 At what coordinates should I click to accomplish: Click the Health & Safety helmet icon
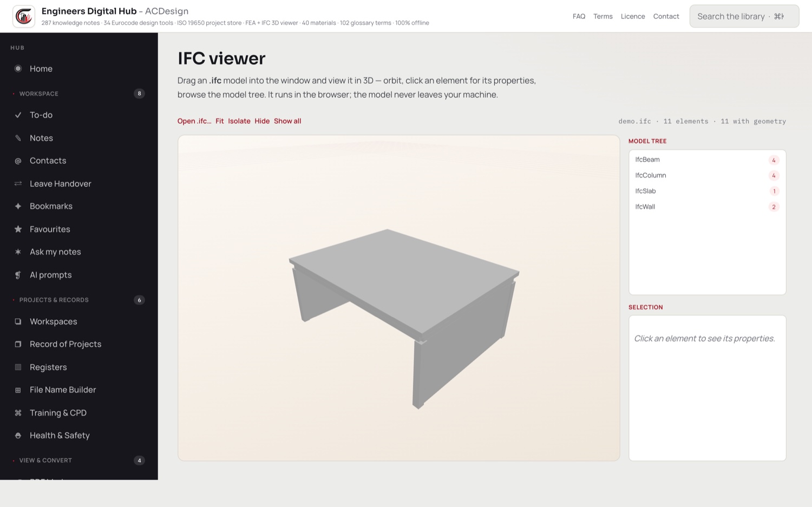tap(18, 436)
